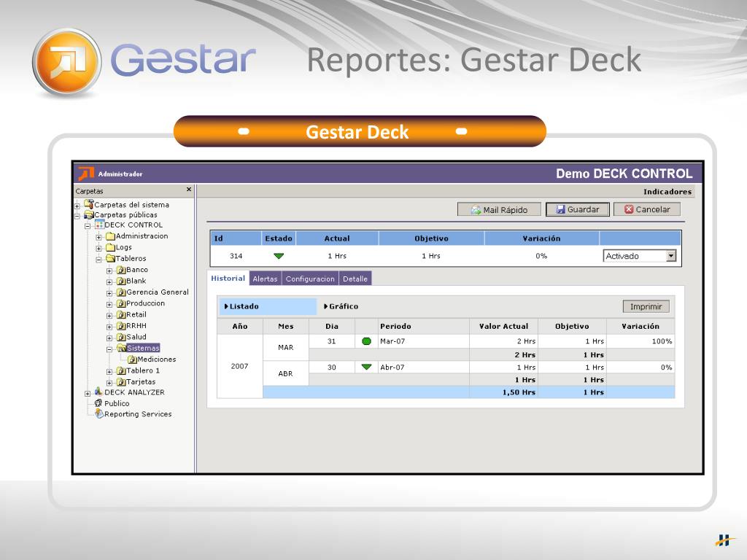Click the Id value 314
The image size is (747, 560).
236,256
